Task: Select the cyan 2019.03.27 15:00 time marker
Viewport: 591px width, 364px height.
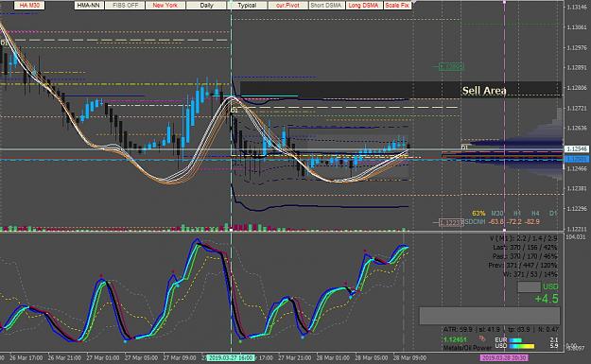Action: tap(231, 357)
